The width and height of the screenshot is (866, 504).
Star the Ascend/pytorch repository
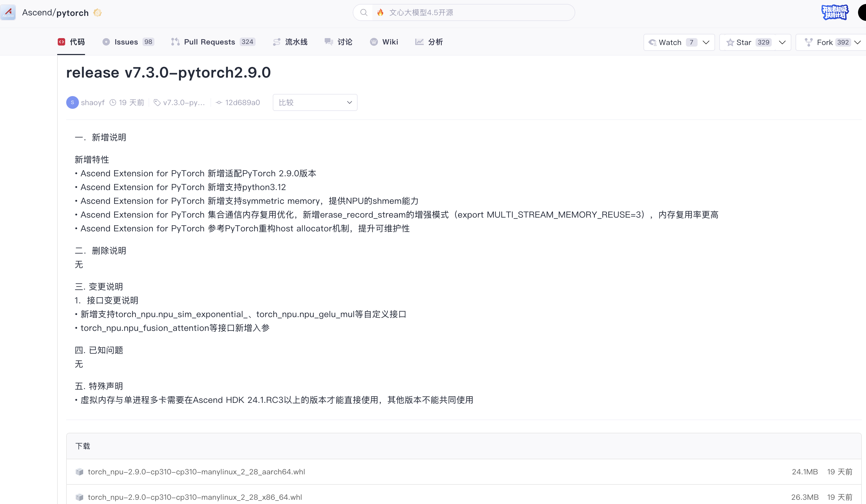[x=744, y=42]
